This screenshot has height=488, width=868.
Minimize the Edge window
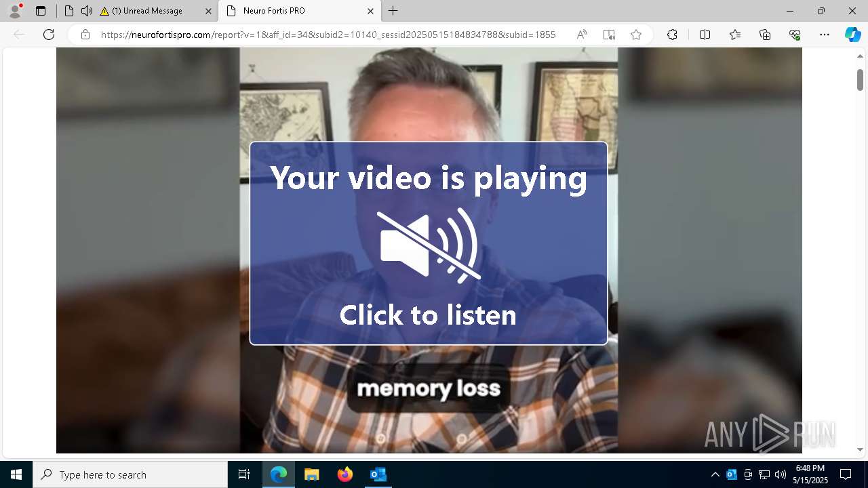click(789, 11)
